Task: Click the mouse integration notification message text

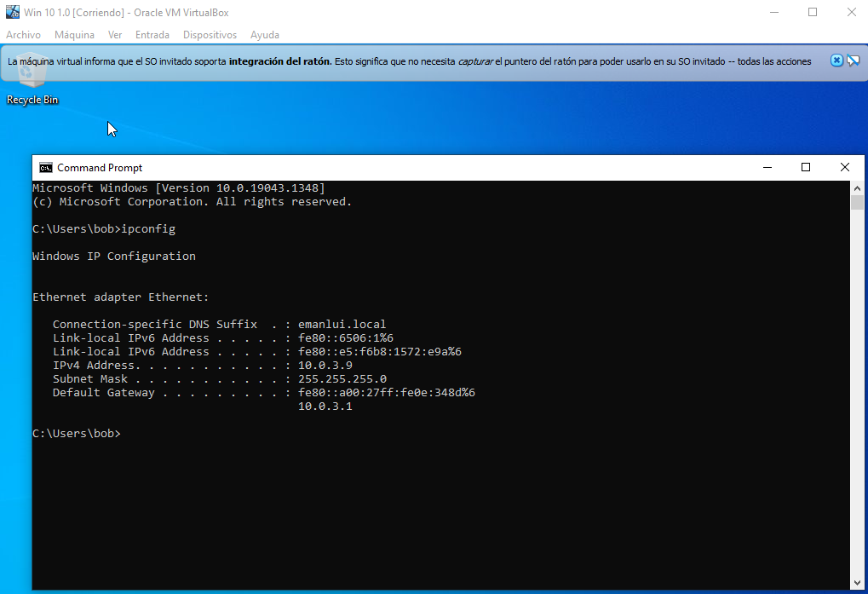Action: pos(409,61)
